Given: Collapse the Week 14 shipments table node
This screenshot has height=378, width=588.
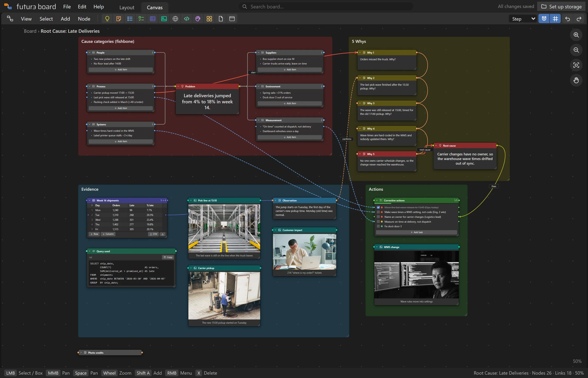Looking at the screenshot, I should 90,201.
